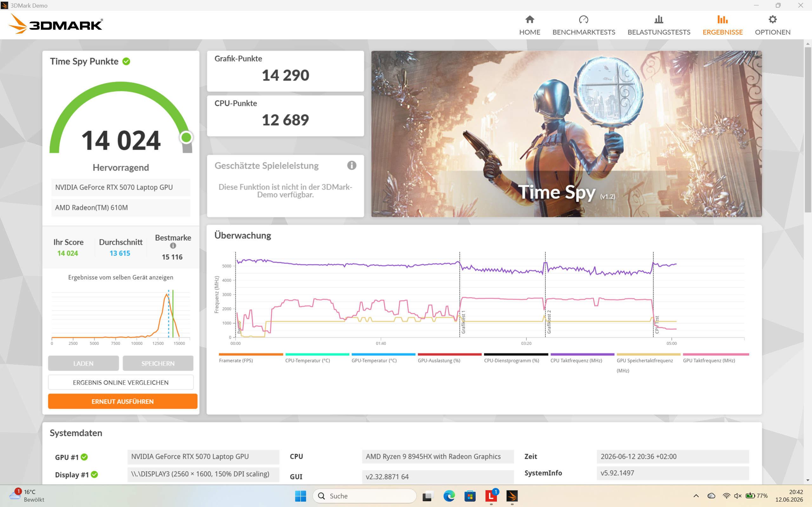The image size is (812, 507).
Task: Toggle GPU Speichertaktfrequenz legend item
Action: tap(648, 363)
